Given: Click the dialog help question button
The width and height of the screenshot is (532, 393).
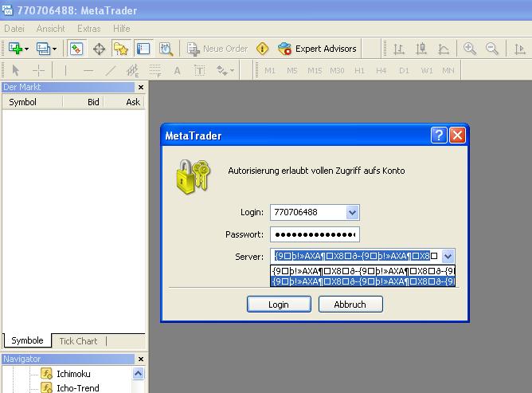Looking at the screenshot, I should click(439, 136).
